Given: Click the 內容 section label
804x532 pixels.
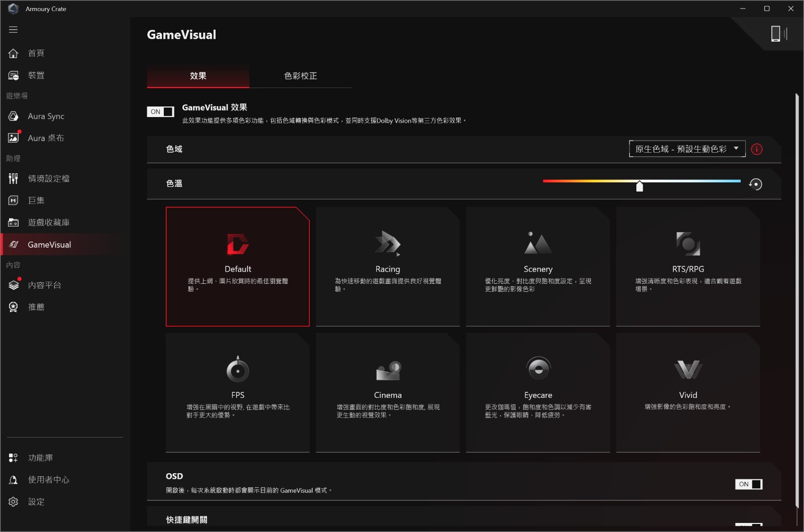Looking at the screenshot, I should tap(13, 265).
